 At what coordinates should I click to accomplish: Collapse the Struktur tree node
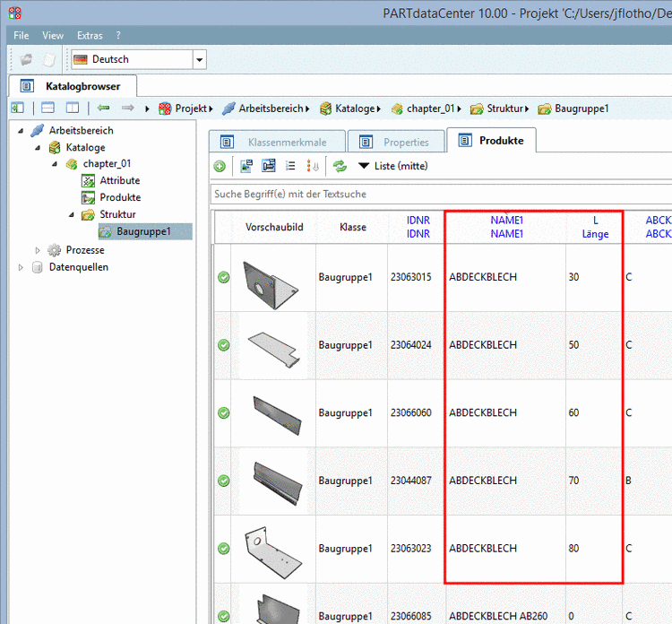point(72,215)
